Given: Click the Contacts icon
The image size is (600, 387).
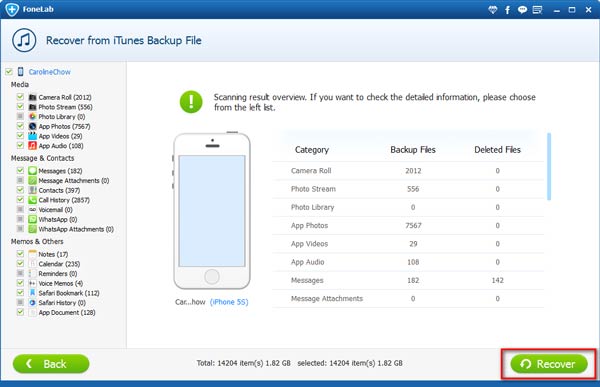Looking at the screenshot, I should (33, 190).
